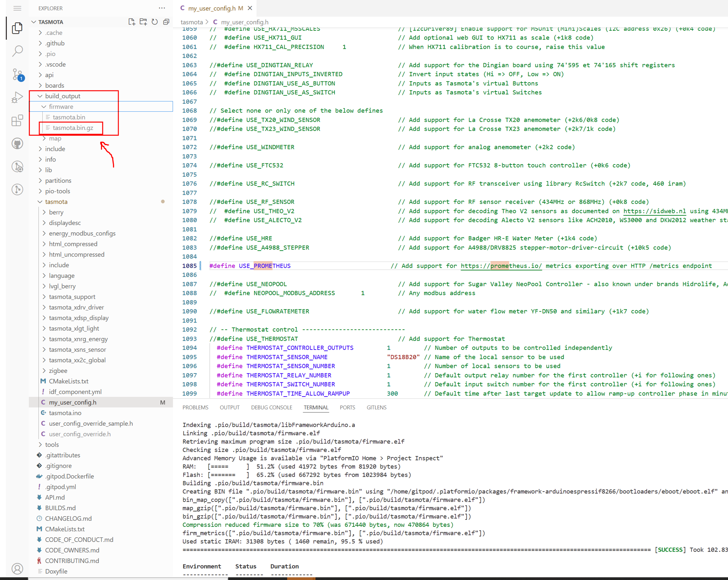Viewport: 728px width, 580px height.
Task: Switch to the PROBLEMS panel tab
Action: pos(195,407)
